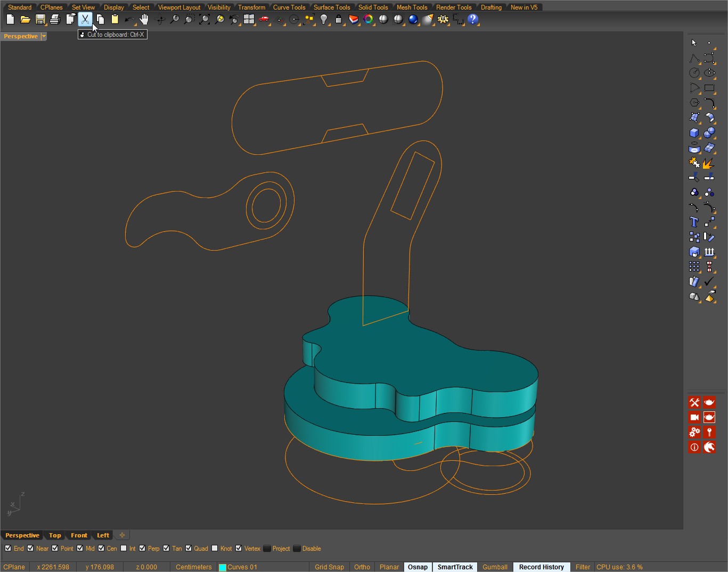This screenshot has height=572, width=728.
Task: Open the lightbulb Hide objects tool
Action: click(323, 20)
